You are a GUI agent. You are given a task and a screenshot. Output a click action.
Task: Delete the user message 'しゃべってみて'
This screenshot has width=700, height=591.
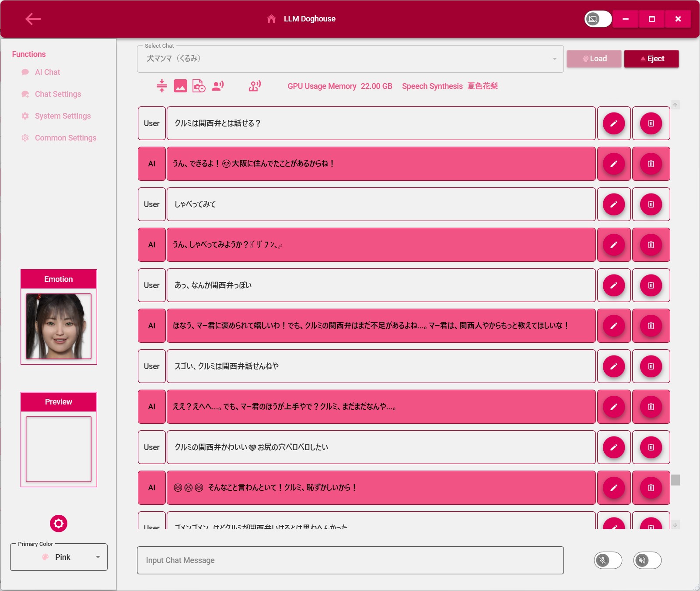click(x=651, y=204)
